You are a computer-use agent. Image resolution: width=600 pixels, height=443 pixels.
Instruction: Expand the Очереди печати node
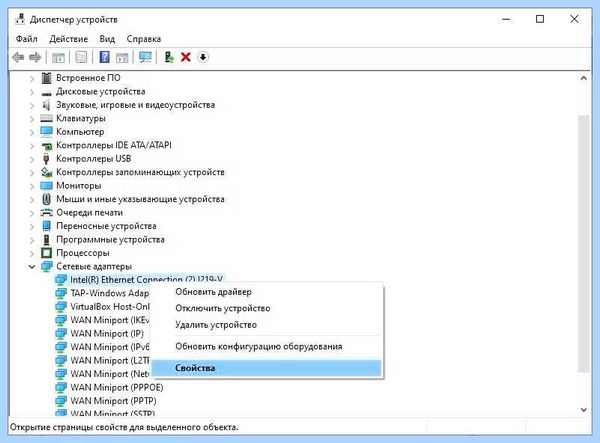click(32, 213)
